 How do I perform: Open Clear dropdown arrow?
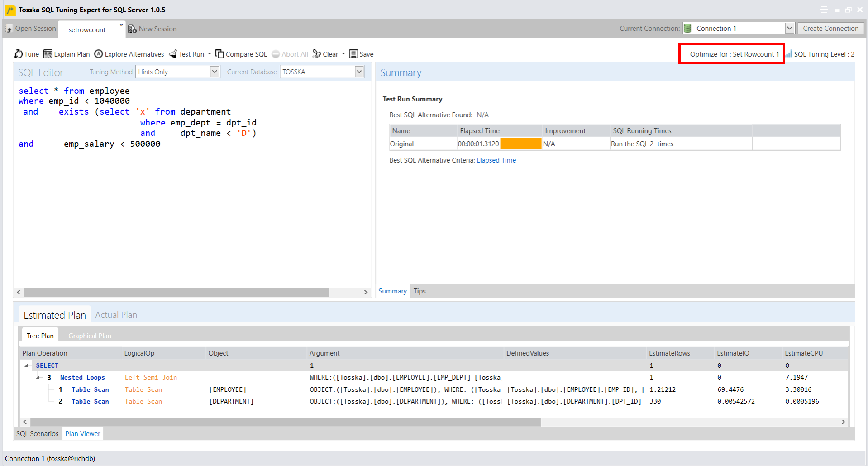tap(343, 54)
